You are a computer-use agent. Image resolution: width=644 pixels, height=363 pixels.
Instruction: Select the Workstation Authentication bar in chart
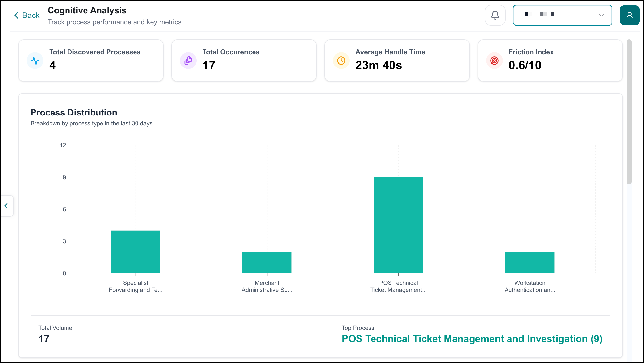529,262
